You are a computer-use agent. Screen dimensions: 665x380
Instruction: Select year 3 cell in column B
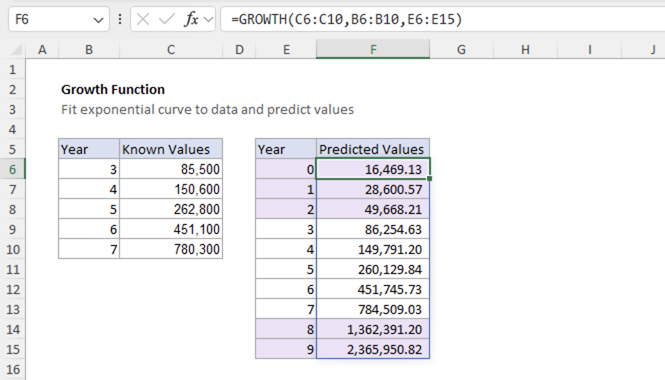pyautogui.click(x=89, y=169)
